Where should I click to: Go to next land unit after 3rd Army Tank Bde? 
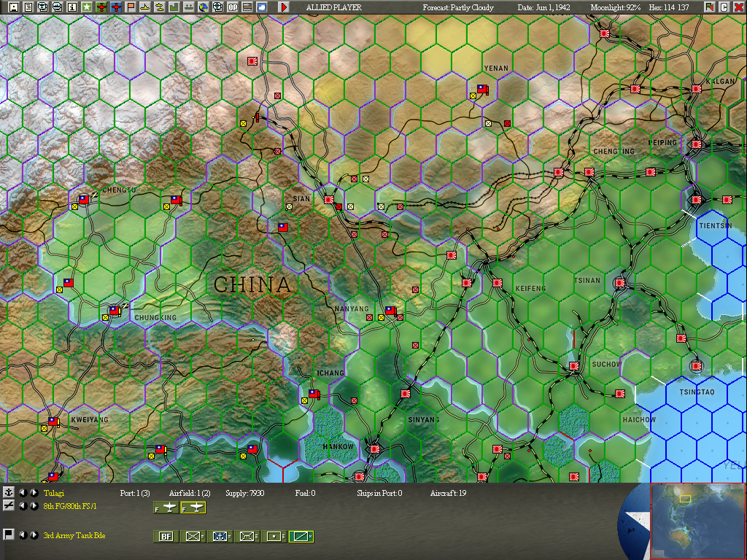[34, 534]
